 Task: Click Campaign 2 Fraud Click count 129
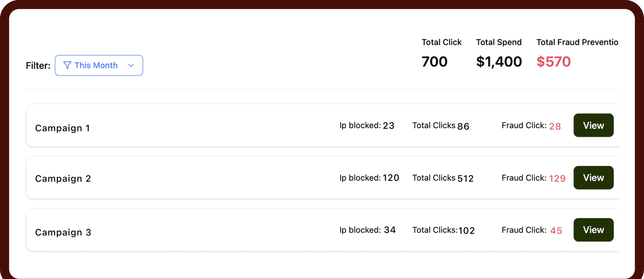pos(557,178)
